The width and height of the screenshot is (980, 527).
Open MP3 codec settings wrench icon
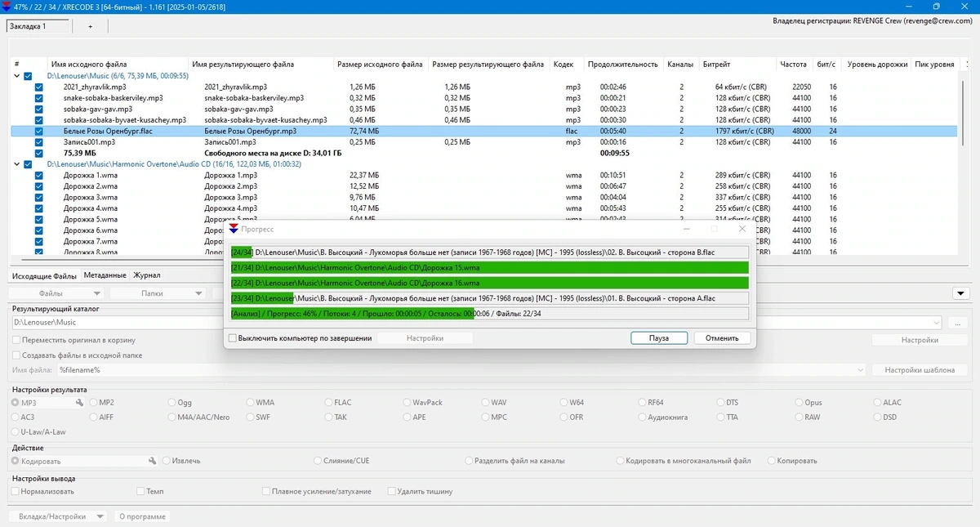(80, 403)
